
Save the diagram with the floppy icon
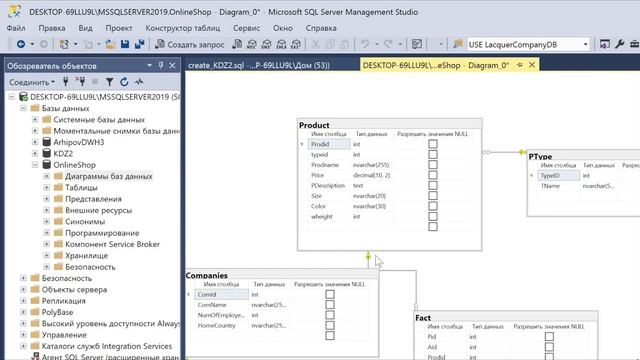tap(125, 44)
